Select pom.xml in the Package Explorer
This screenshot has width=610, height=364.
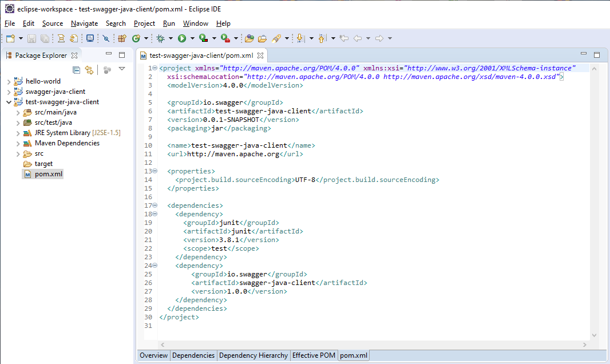pos(48,174)
